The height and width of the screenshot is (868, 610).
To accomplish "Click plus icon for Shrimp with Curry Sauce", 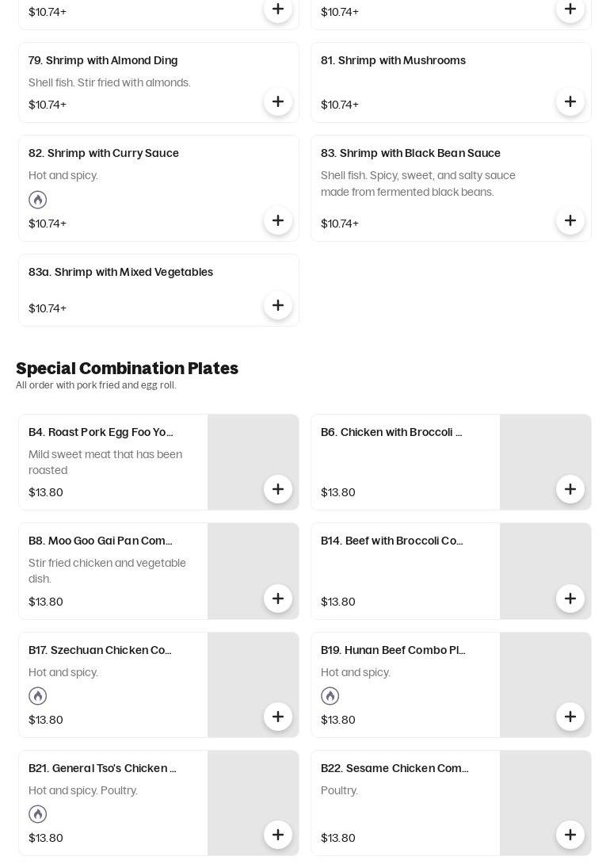I will point(278,220).
